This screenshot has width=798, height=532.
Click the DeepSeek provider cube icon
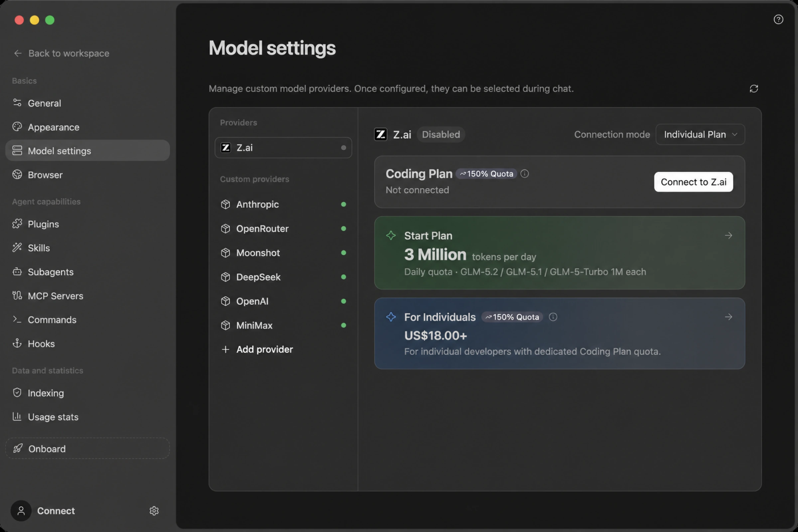tap(226, 277)
